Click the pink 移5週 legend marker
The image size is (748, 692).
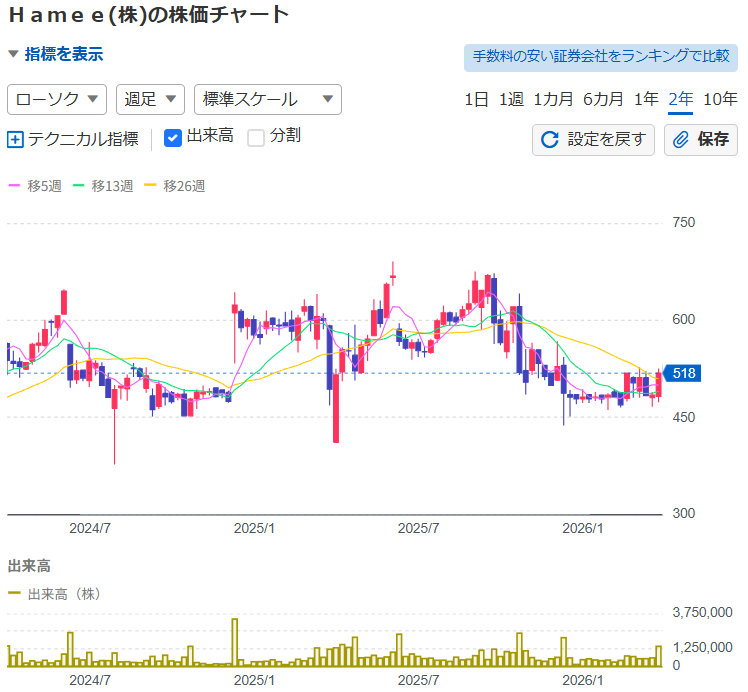tap(15, 186)
